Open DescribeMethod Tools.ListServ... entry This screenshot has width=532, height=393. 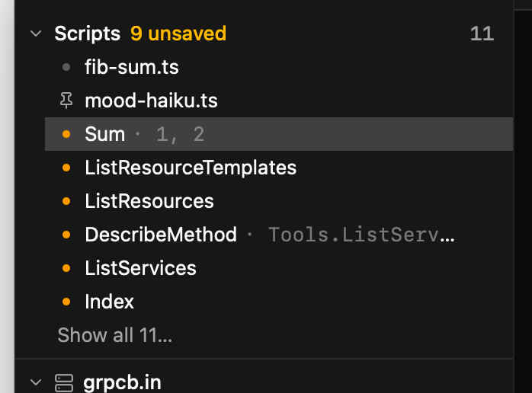pos(279,235)
